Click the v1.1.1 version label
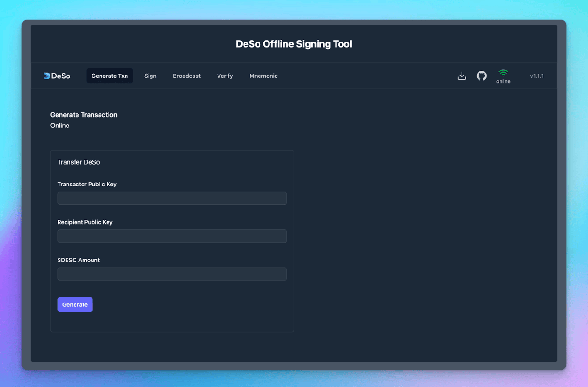Viewport: 588px width, 387px height. coord(537,76)
